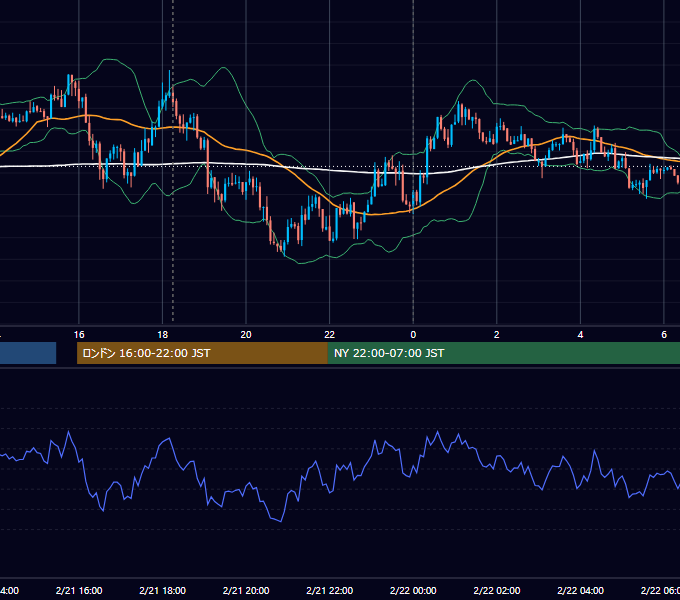
Task: Select the blue session bar before ロンドン
Action: 28,353
